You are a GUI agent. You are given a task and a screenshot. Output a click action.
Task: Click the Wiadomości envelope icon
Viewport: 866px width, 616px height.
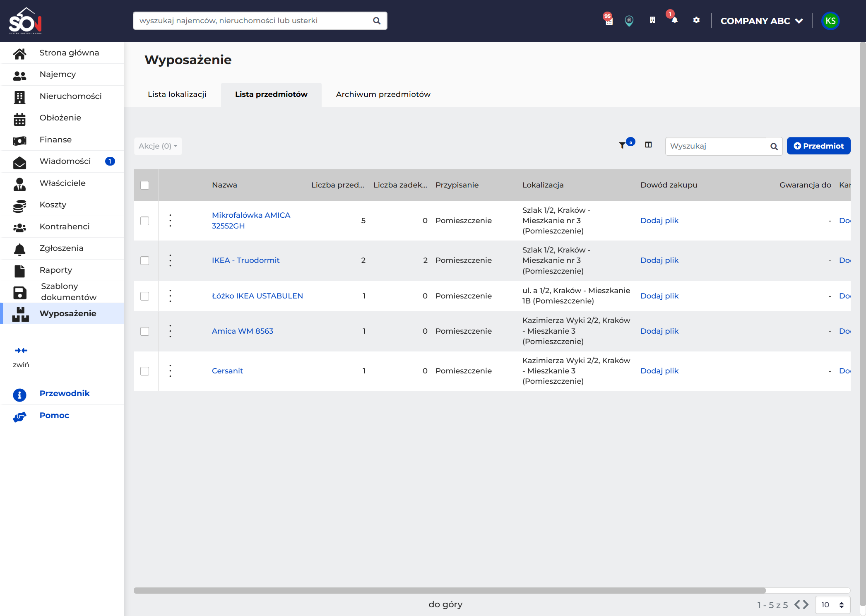[x=19, y=163]
